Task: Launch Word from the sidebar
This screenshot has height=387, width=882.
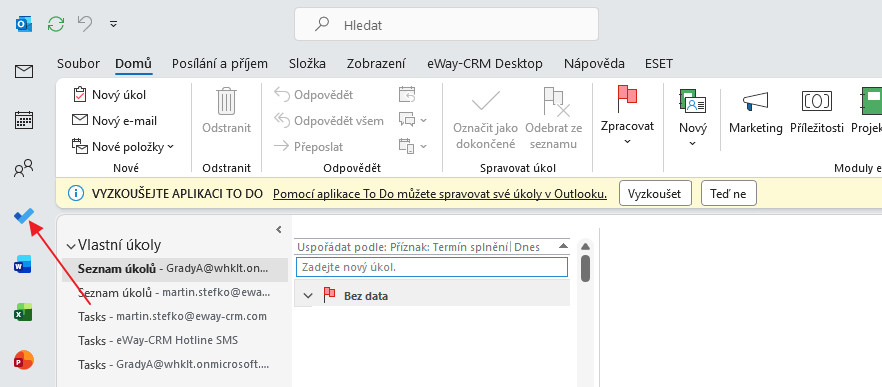Action: 24,264
